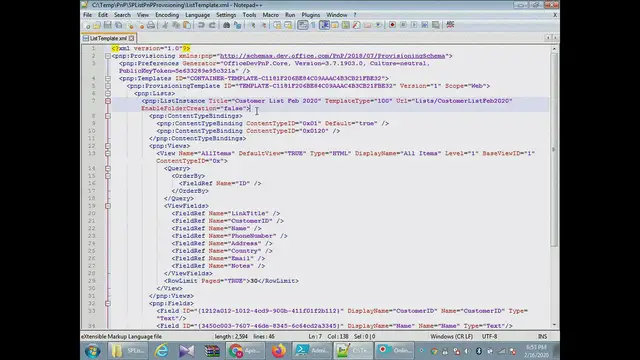Redo the edit via toolbar icon
Screen dimensions: 640x360
(x=212, y=25)
